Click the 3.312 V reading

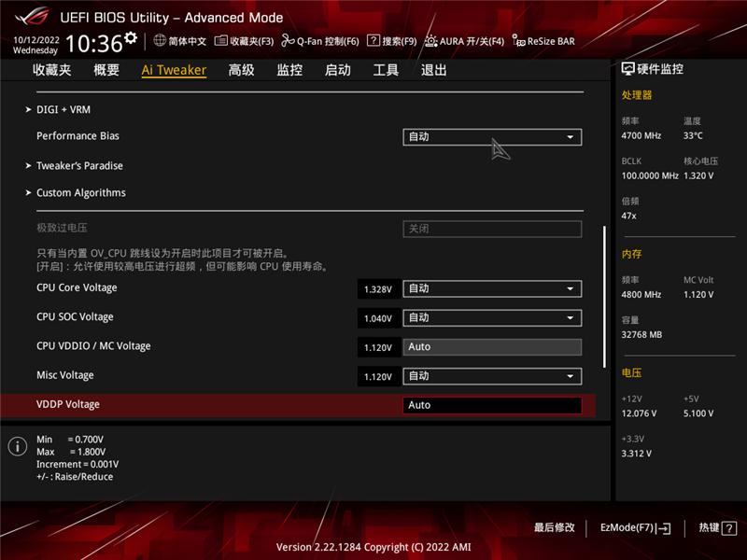point(637,454)
